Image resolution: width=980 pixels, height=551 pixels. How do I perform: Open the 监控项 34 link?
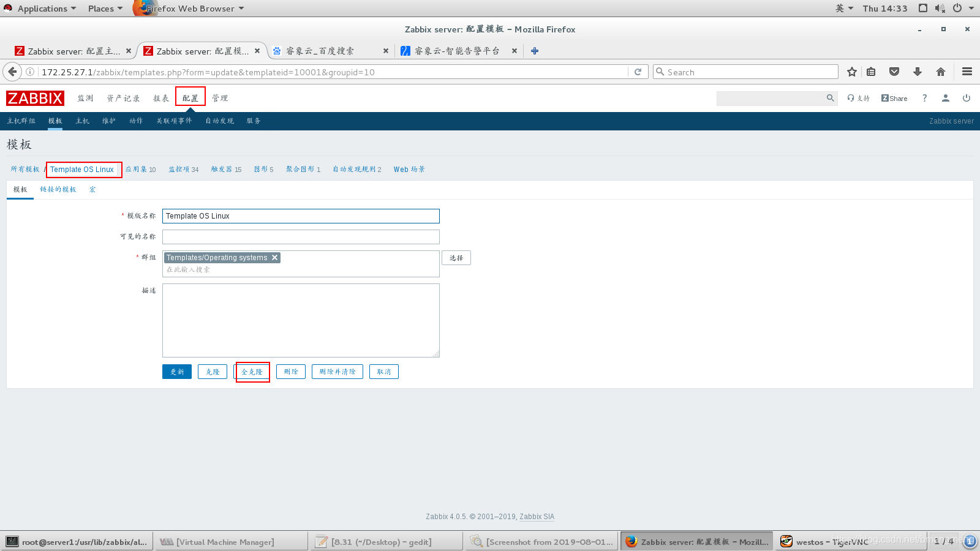[x=184, y=170]
